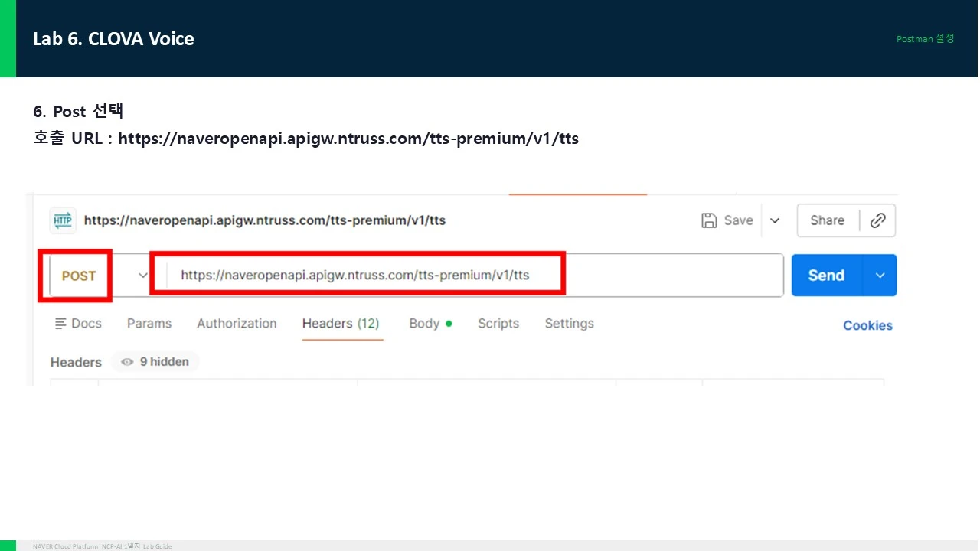Click the request URL input field

point(475,275)
